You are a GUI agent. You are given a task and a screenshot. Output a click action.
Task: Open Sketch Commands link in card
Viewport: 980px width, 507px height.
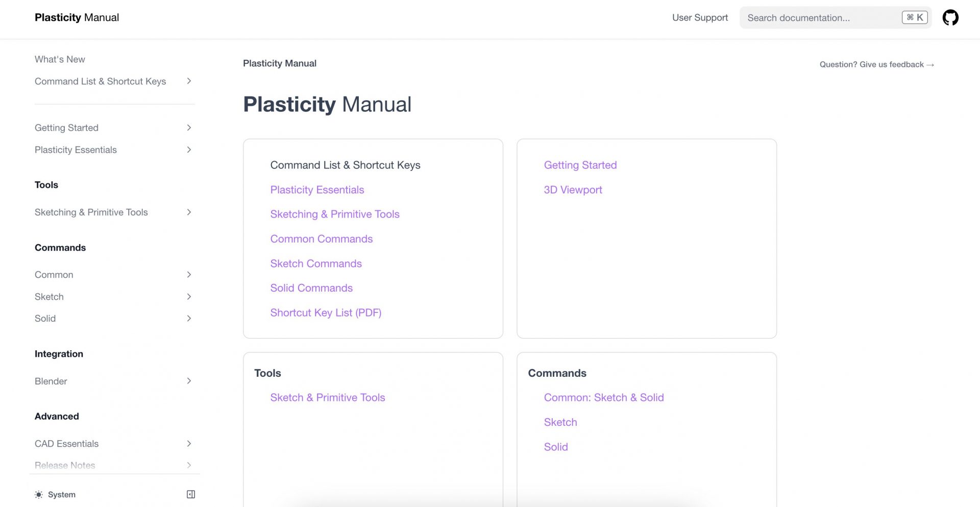pos(315,263)
